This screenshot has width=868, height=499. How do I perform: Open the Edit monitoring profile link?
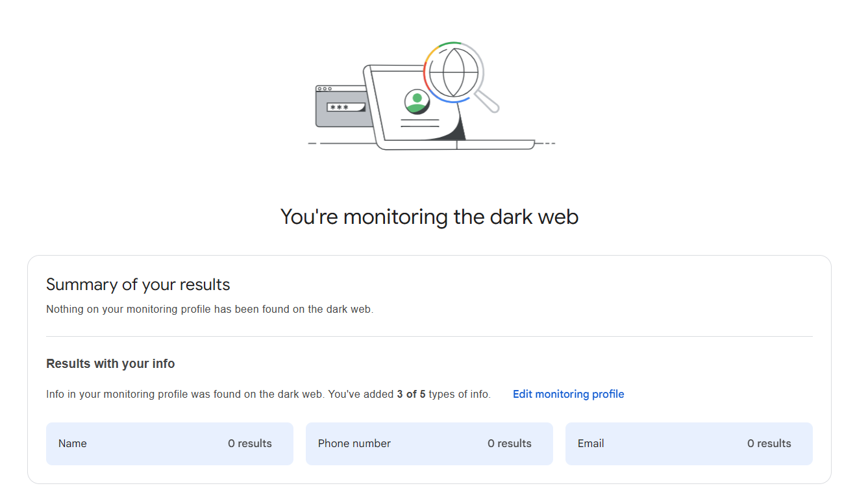click(568, 394)
